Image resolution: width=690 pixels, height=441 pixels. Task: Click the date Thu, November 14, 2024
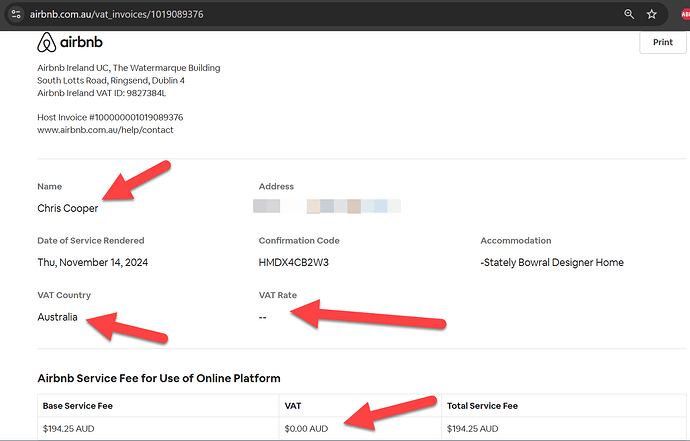tap(92, 262)
